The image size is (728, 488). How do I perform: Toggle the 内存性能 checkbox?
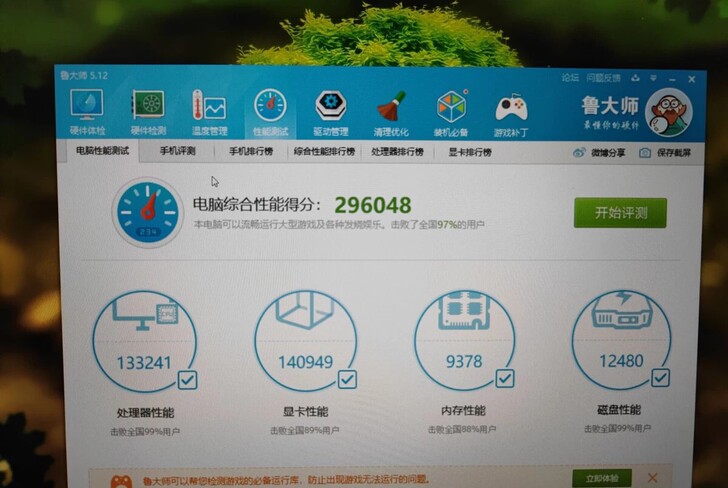505,378
